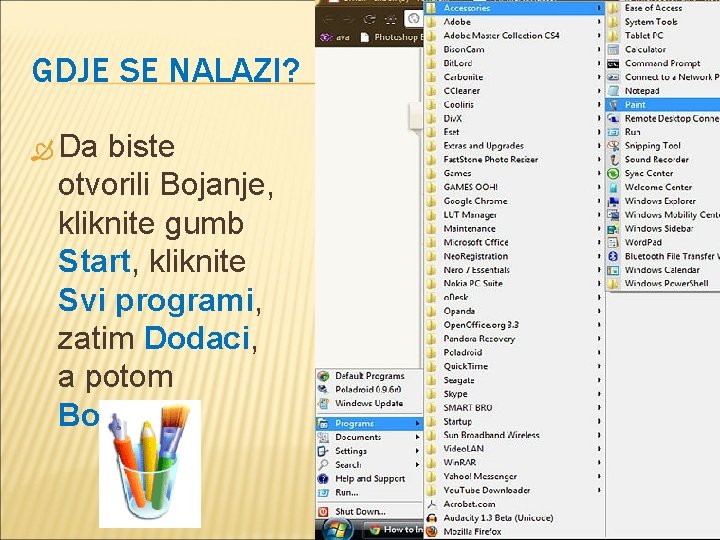Click the green Sync Center icon
720x540 pixels.
tap(613, 174)
